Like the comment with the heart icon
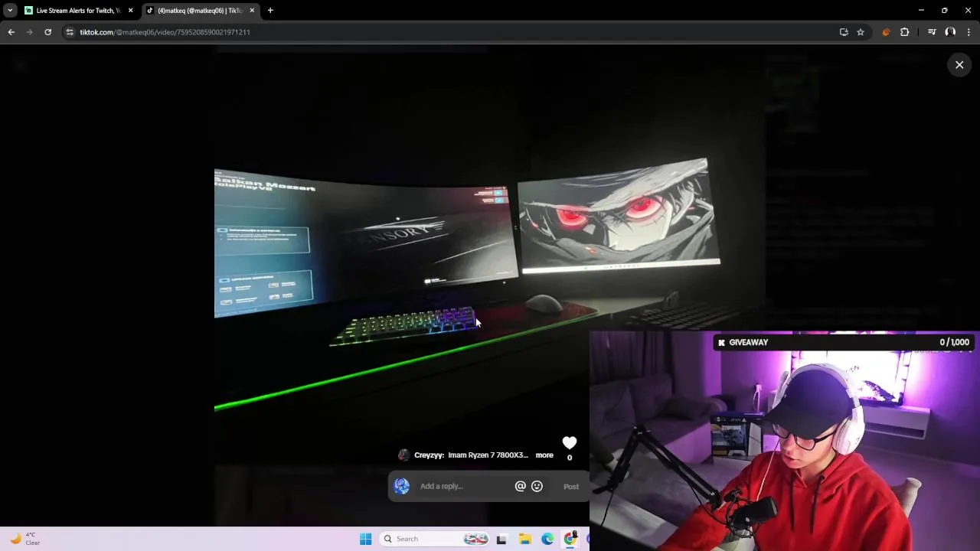The height and width of the screenshot is (551, 980). [569, 443]
